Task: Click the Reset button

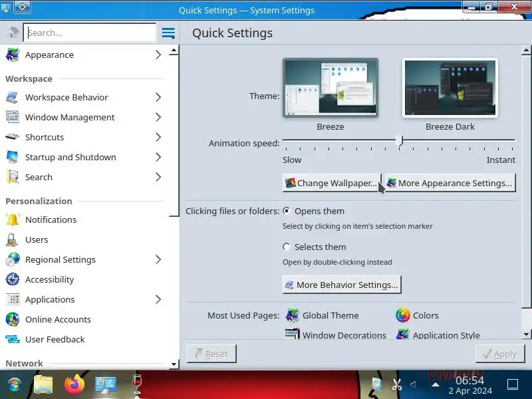Action: pos(211,354)
